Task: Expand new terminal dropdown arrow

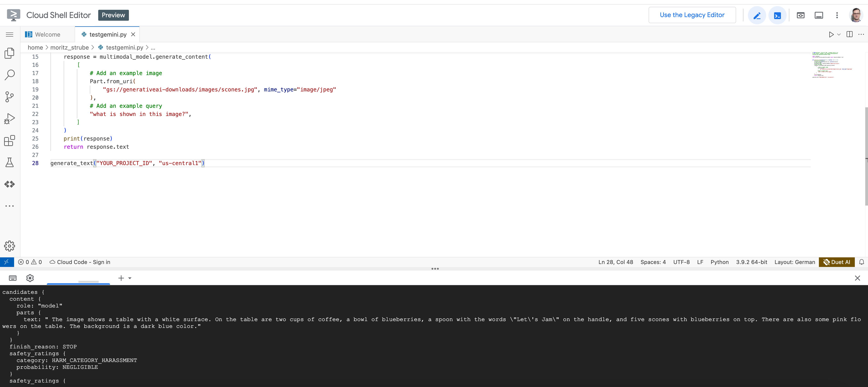Action: click(x=130, y=278)
